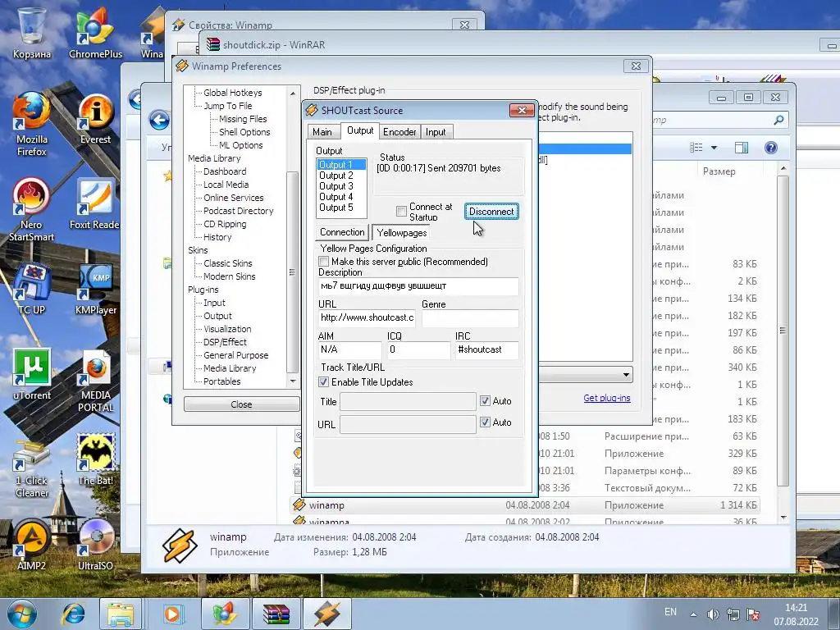Click the Genre input field
840x630 pixels.
click(x=470, y=317)
